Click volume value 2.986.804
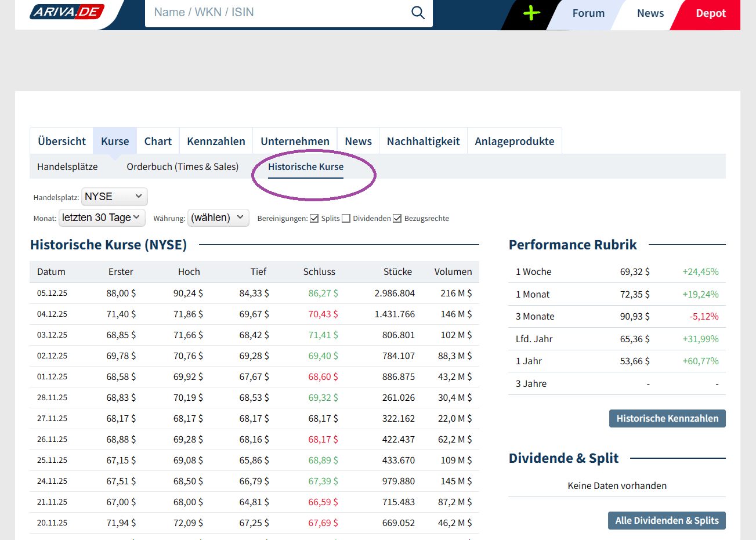The height and width of the screenshot is (540, 756). (x=395, y=293)
